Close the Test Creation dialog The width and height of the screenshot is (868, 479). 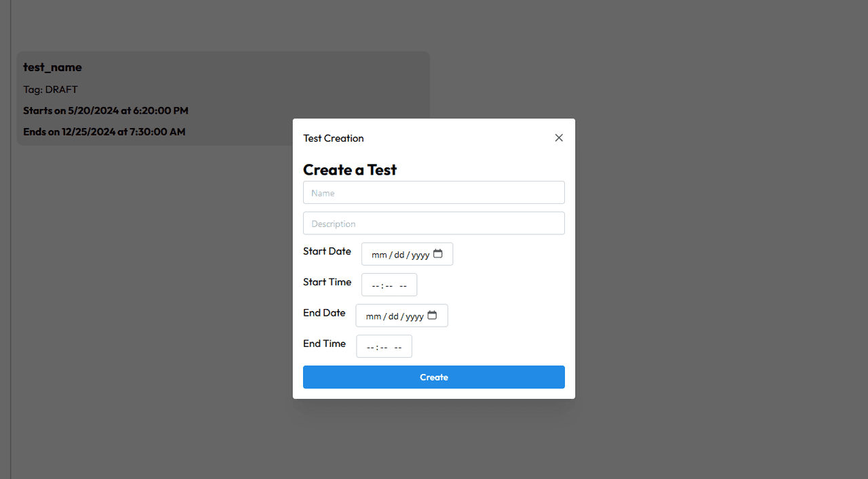[559, 138]
